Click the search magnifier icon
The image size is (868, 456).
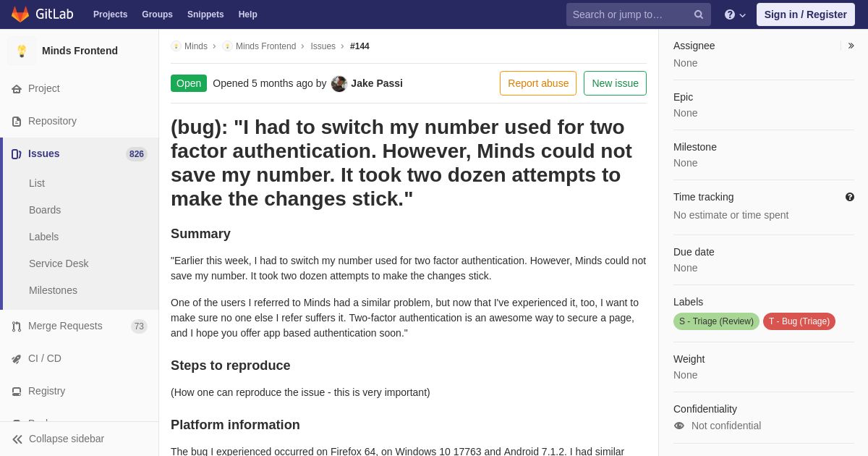699,14
